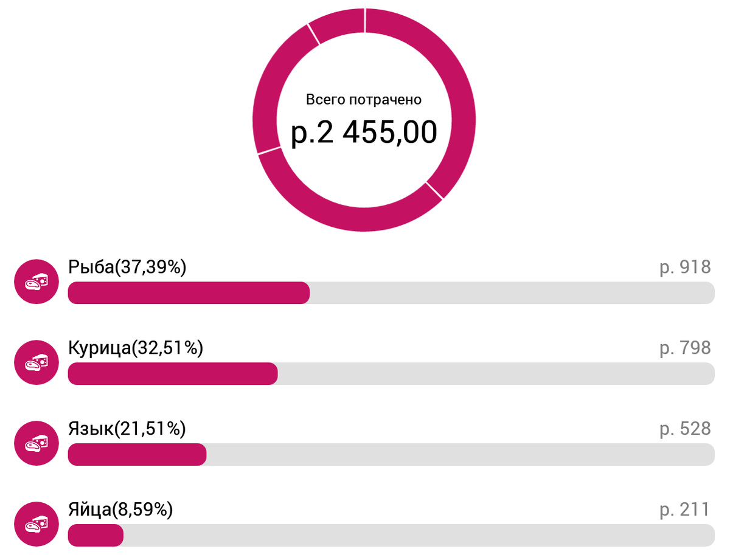Screen dimensions: 730x560
Task: Click the Рыба spending progress bar
Action: point(391,293)
